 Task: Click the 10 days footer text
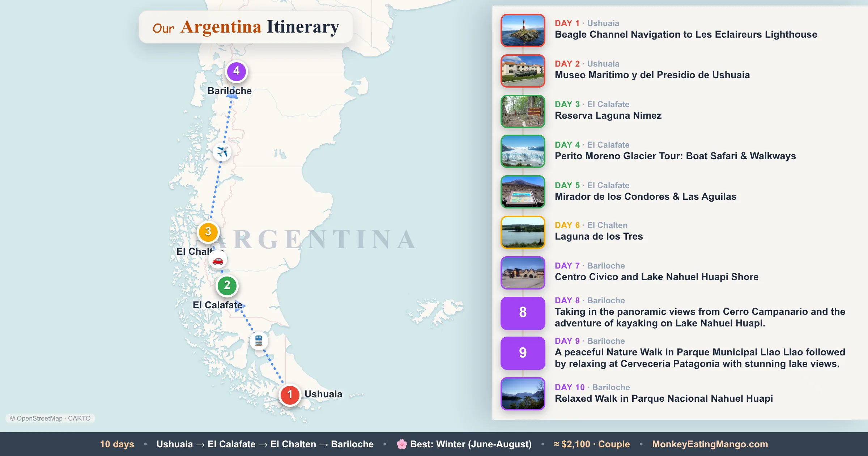[x=117, y=444]
